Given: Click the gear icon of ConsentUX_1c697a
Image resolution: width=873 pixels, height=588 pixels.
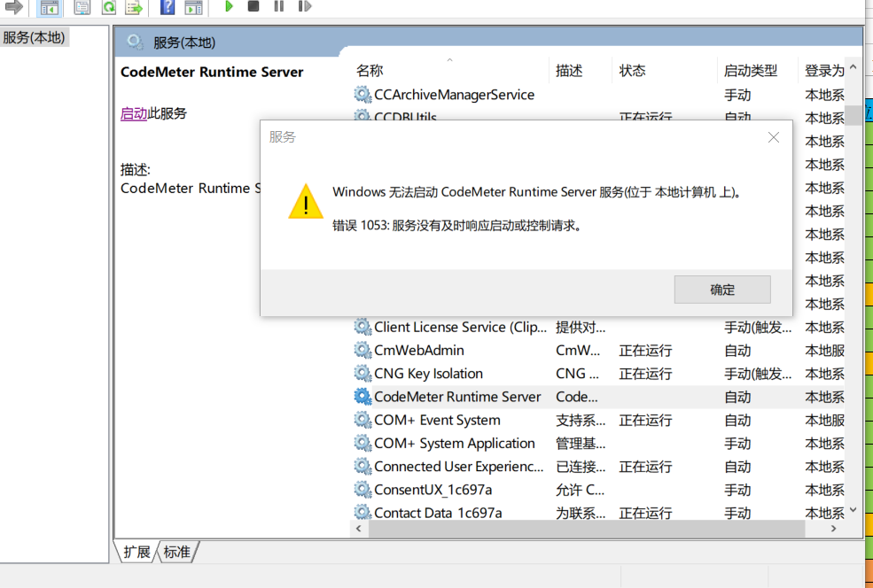Looking at the screenshot, I should point(362,490).
